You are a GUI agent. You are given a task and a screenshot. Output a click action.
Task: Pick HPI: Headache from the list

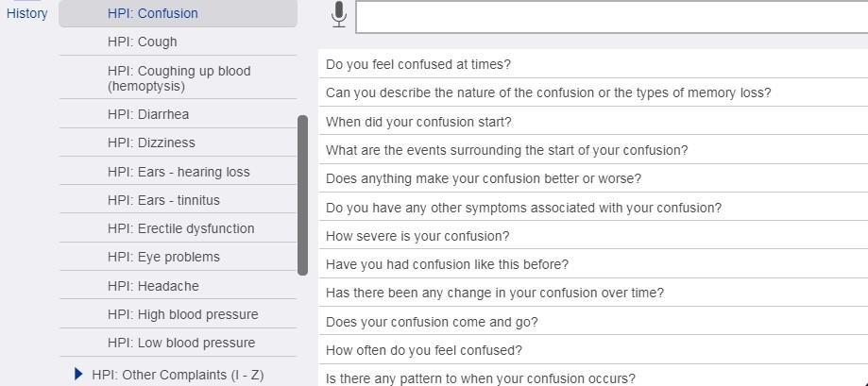153,286
